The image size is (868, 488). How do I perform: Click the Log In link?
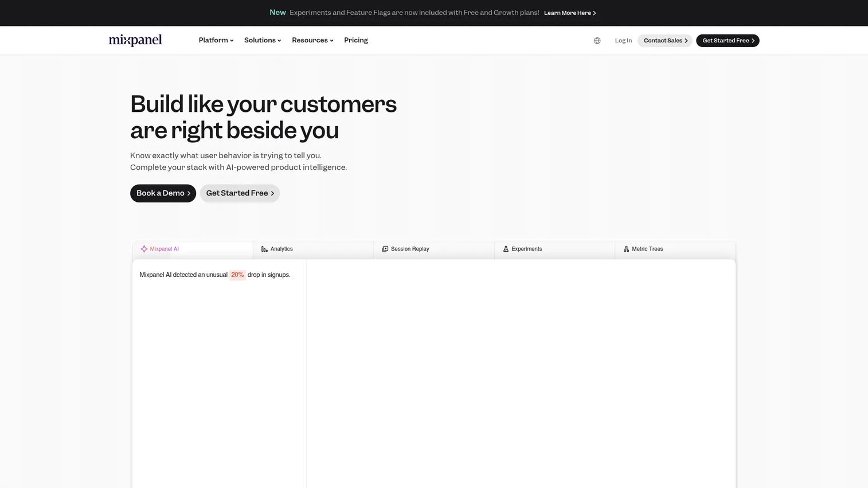(x=623, y=41)
